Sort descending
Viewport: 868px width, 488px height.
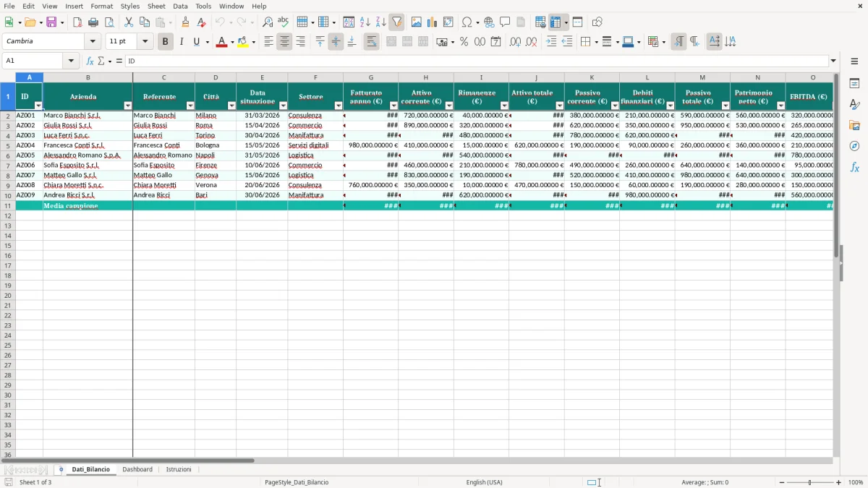point(380,22)
